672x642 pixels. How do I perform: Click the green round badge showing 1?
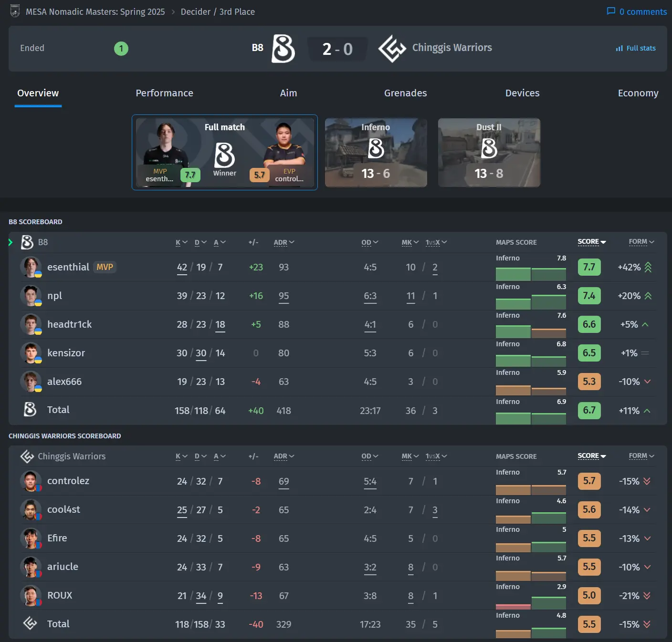[121, 48]
